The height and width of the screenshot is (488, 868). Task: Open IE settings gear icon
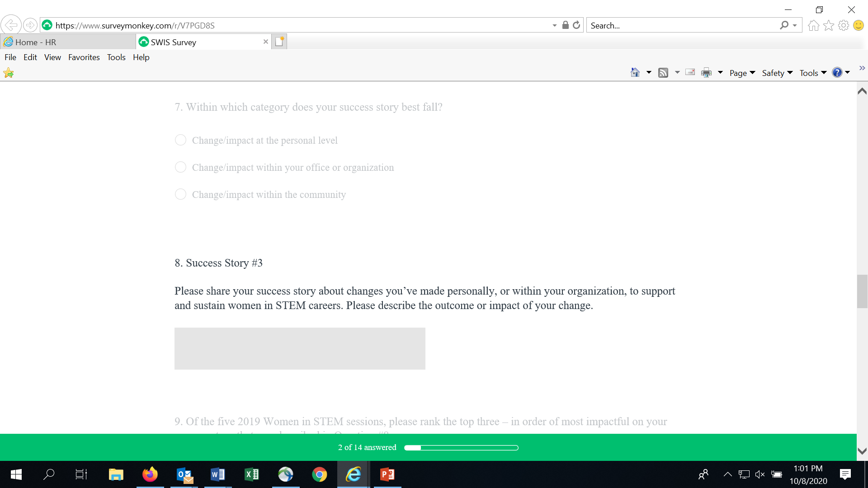[x=843, y=25]
